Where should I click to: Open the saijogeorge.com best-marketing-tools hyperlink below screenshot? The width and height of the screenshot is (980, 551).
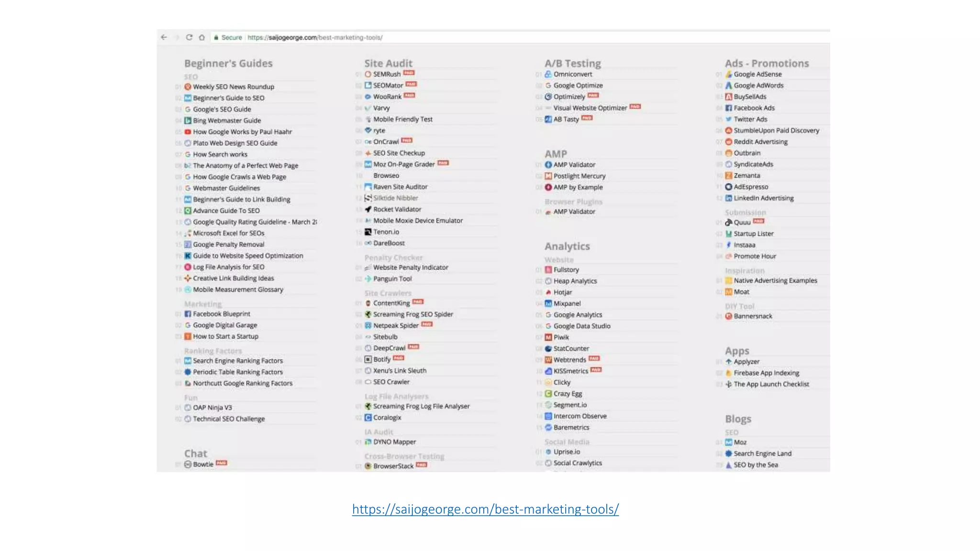(485, 509)
